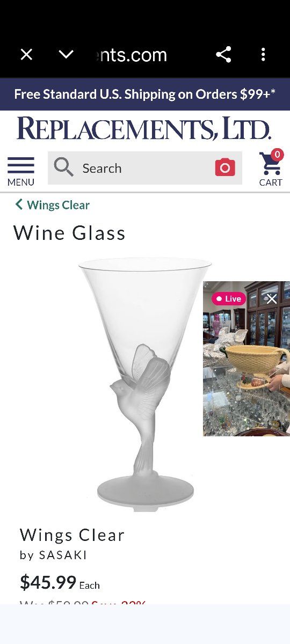Open the shopping CART icon
Screen dimensions: 290x644
click(x=271, y=169)
